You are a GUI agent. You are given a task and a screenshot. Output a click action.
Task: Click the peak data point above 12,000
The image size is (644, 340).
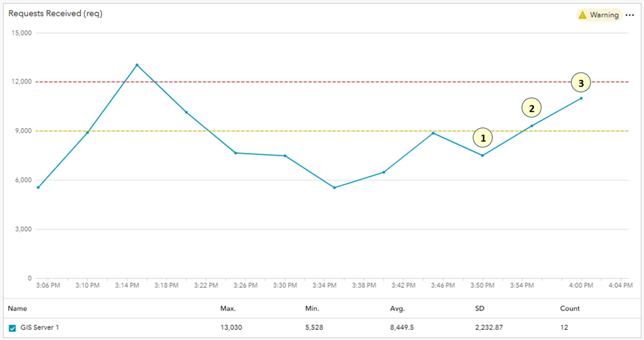click(x=137, y=65)
